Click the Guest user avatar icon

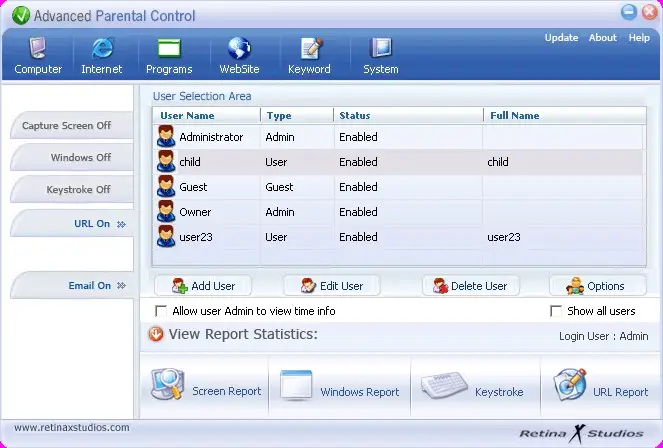(x=166, y=186)
